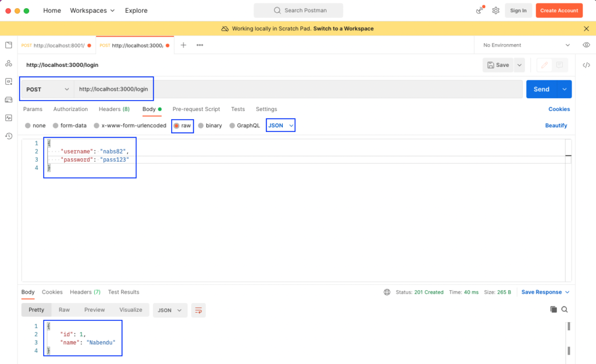Click the Beautify link
This screenshot has width=596, height=364.
coord(556,125)
